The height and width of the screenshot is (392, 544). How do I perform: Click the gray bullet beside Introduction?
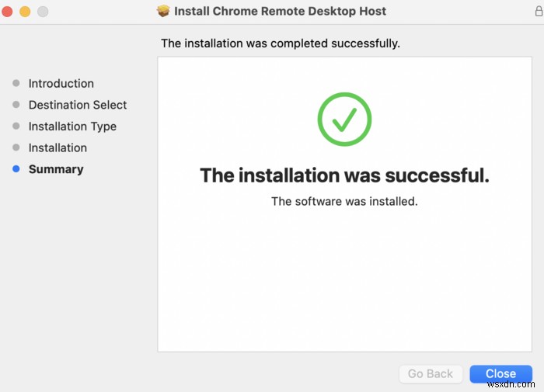pyautogui.click(x=16, y=83)
